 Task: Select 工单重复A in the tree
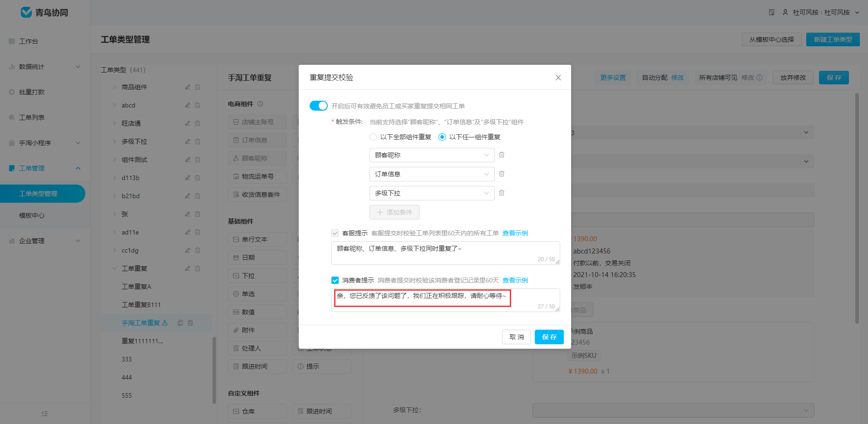(136, 287)
